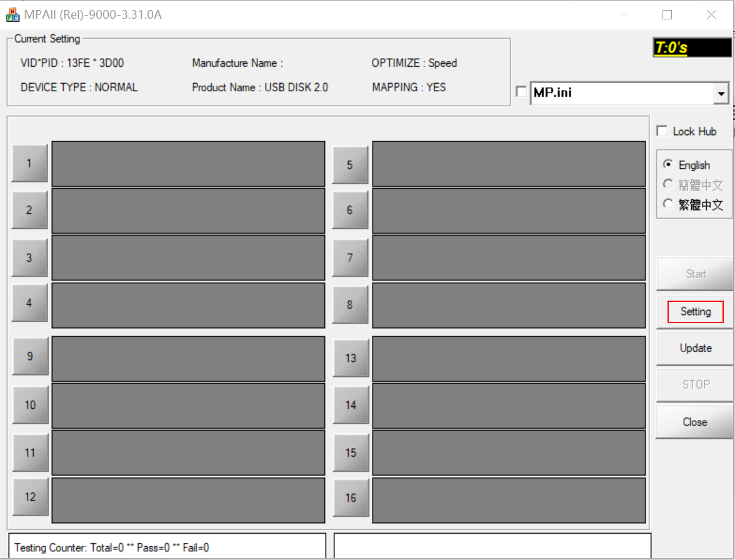This screenshot has width=735, height=560.
Task: Click port button 16
Action: 350,498
